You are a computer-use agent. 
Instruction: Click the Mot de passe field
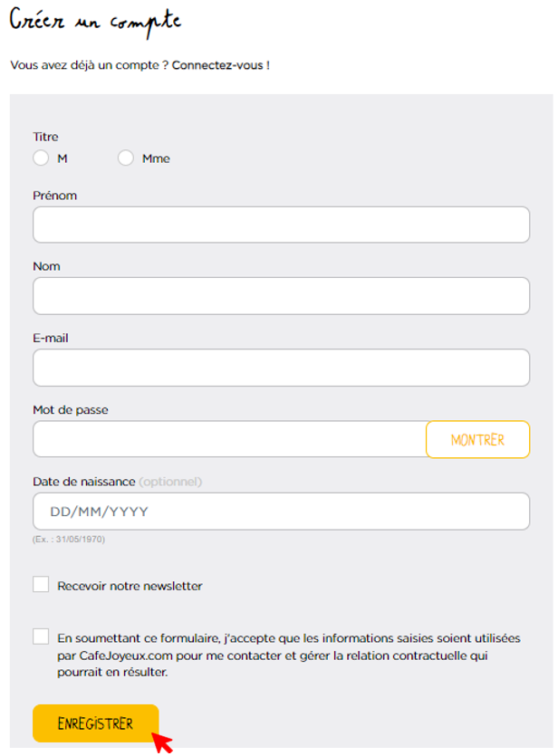pos(229,439)
